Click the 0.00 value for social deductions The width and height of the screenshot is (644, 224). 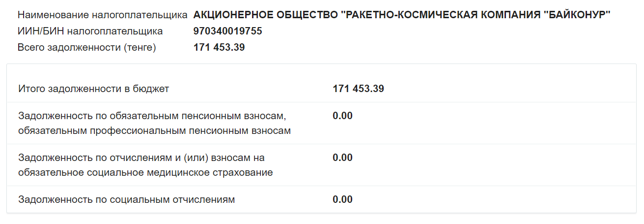tap(342, 200)
